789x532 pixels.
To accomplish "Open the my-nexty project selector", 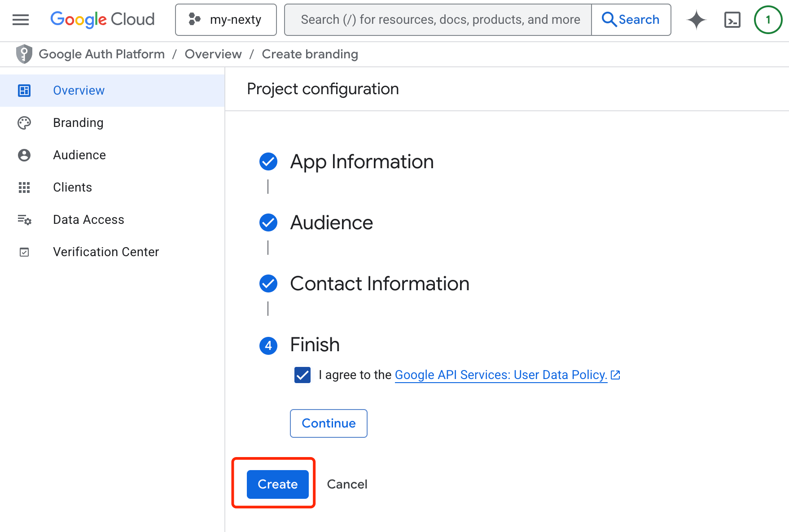I will tap(226, 20).
